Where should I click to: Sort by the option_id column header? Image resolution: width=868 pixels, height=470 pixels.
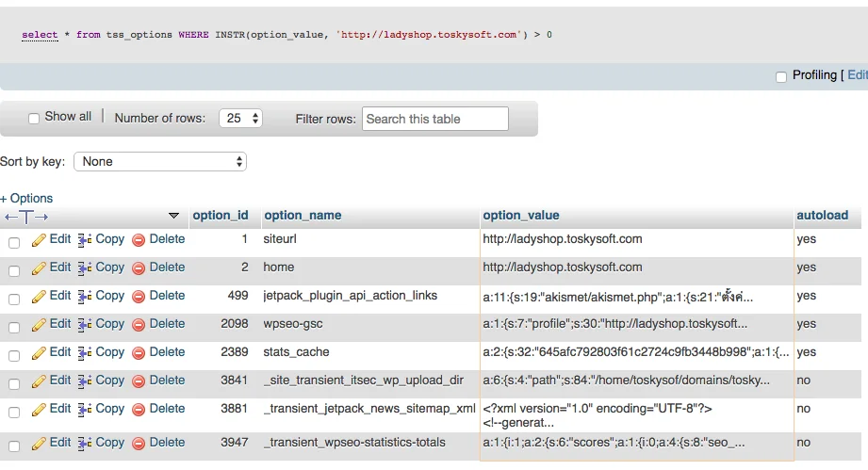pos(221,215)
